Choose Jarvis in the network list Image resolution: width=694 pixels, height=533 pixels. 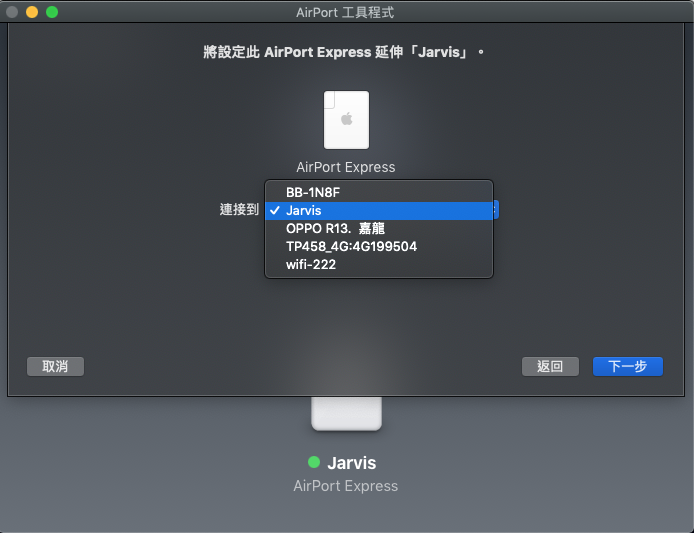[x=378, y=211]
